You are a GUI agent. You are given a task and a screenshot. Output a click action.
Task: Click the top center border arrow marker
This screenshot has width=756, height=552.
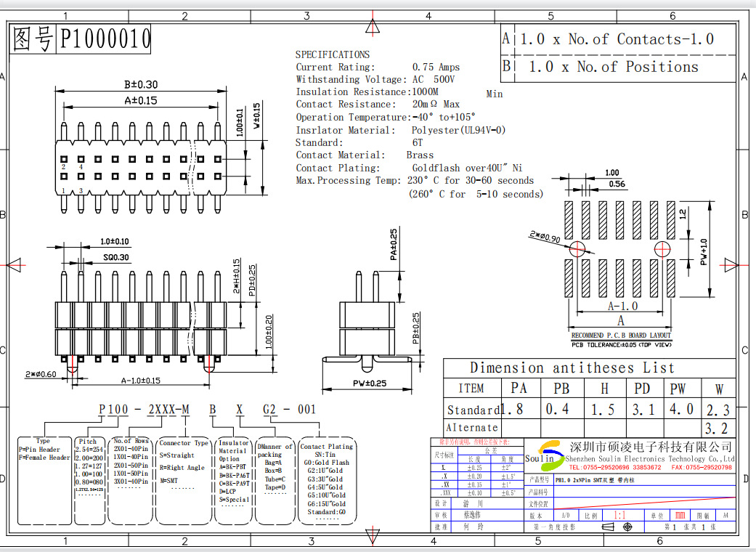click(x=373, y=27)
